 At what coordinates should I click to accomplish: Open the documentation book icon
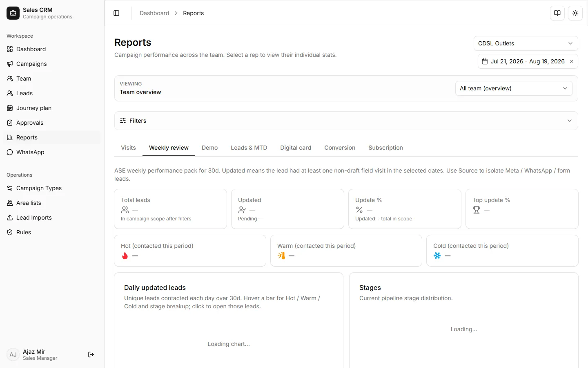557,13
